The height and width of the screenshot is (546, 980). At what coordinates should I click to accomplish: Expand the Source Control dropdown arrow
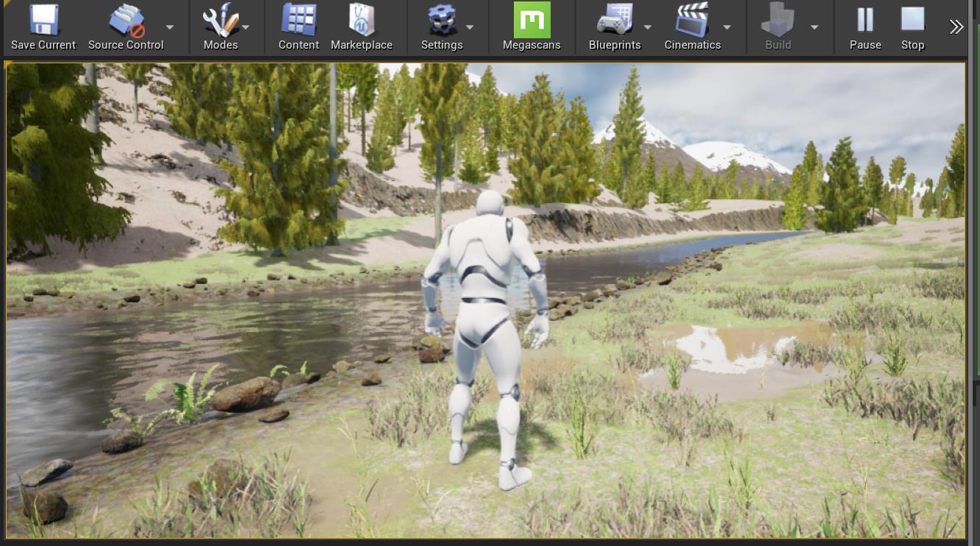(x=171, y=27)
